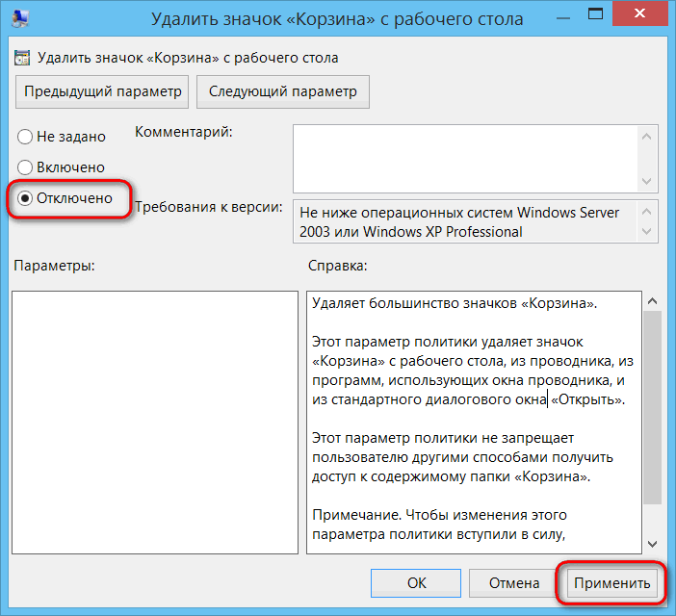The image size is (676, 616).
Task: Click version requirements scroll down arrow
Action: tap(646, 231)
